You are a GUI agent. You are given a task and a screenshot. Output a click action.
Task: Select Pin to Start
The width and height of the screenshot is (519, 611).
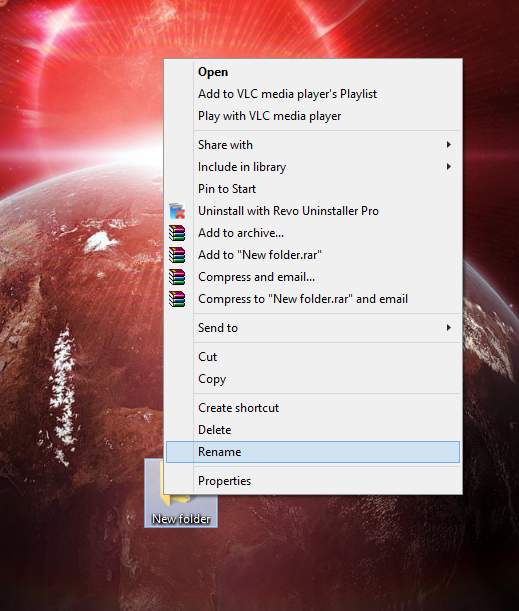point(313,189)
